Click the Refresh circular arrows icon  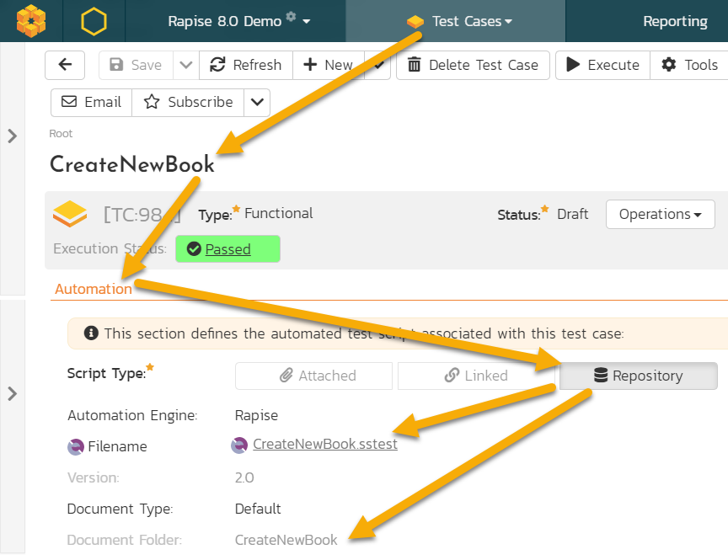coord(217,65)
